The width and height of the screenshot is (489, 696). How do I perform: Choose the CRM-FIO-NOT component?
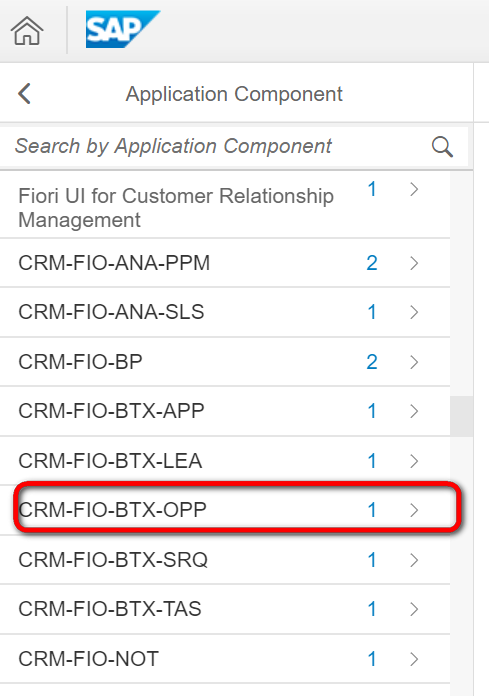pos(225,659)
